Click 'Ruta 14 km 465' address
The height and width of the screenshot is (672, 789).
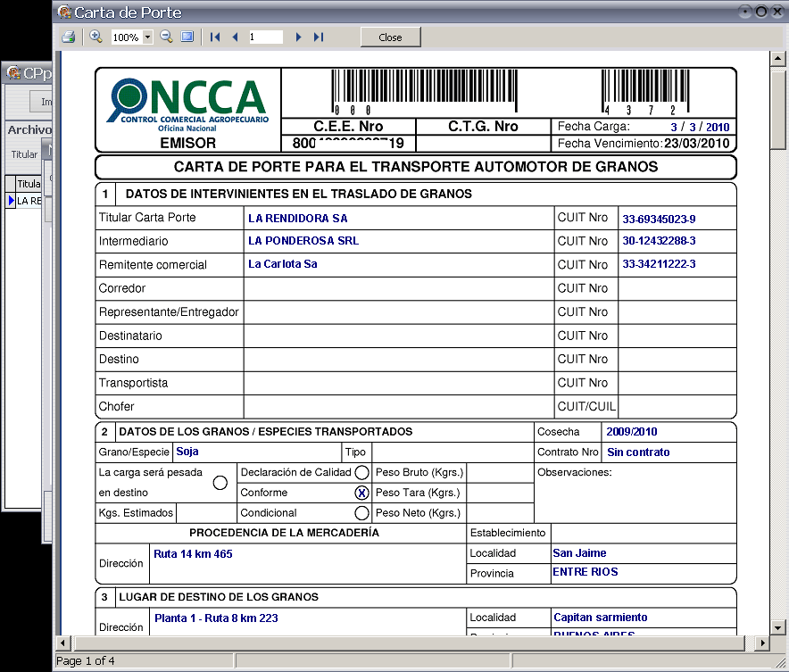coord(193,554)
